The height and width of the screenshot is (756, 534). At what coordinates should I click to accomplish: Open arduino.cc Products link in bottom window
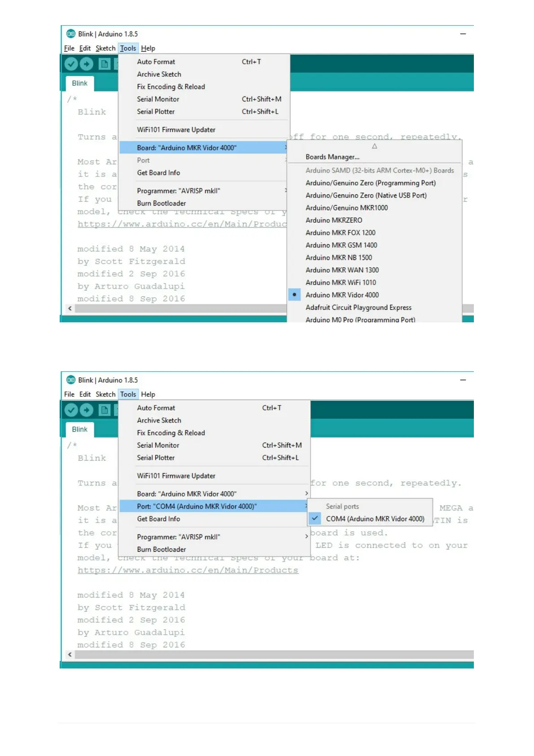(188, 570)
